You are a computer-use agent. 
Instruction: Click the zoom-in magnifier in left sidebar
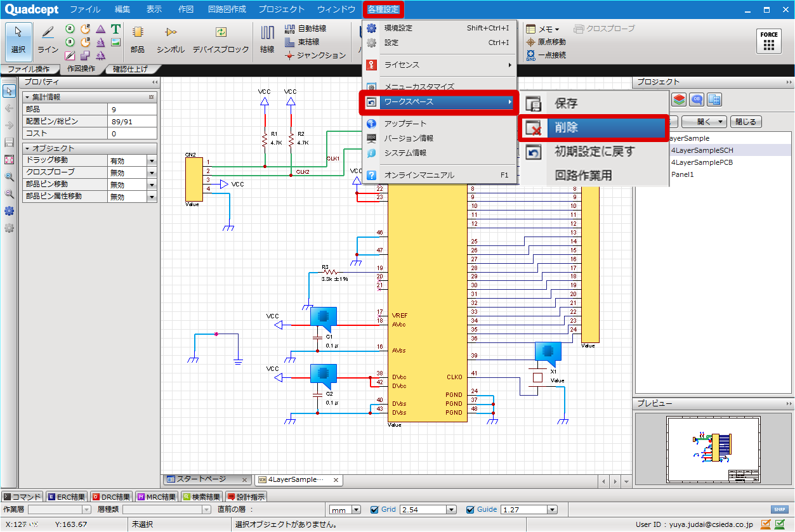[9, 177]
